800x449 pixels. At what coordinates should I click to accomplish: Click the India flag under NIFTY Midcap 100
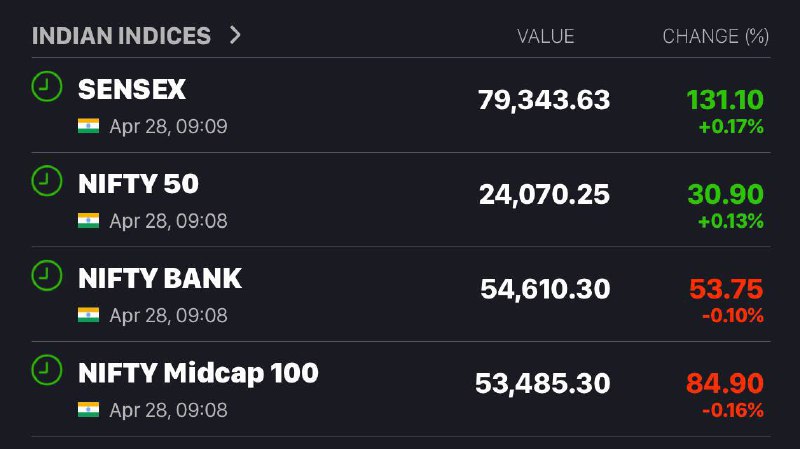(x=88, y=409)
